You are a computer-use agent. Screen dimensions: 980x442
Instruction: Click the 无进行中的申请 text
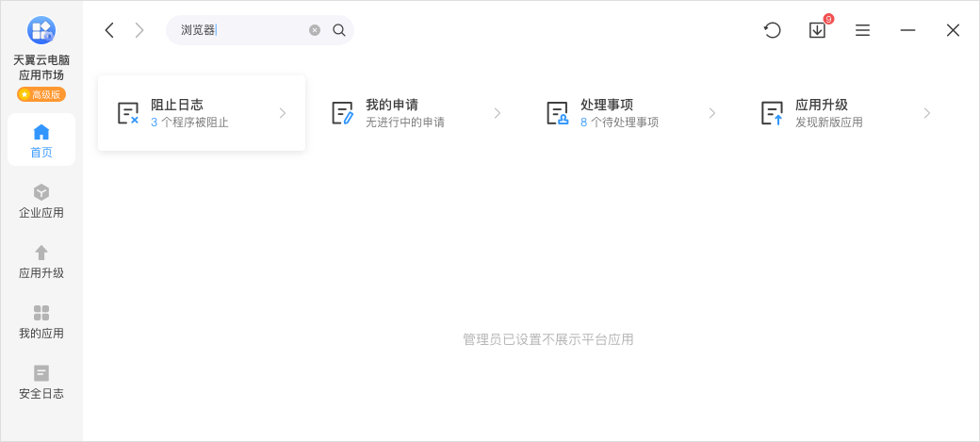[x=405, y=123]
